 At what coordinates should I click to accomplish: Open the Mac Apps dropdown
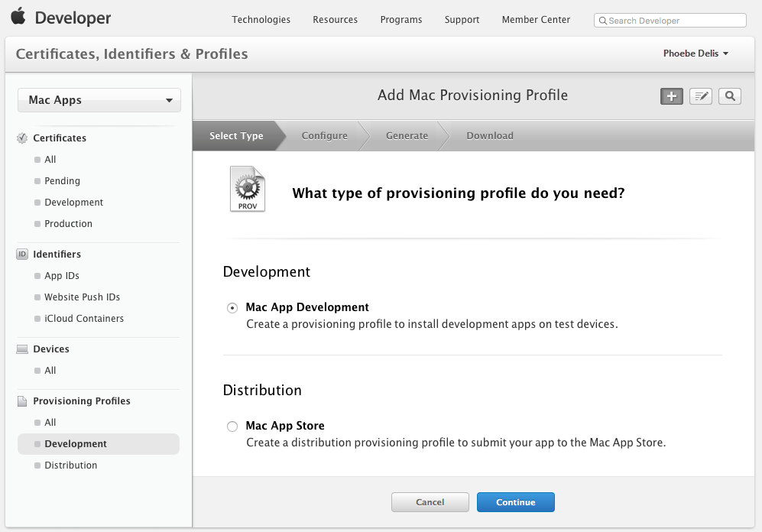coord(99,100)
